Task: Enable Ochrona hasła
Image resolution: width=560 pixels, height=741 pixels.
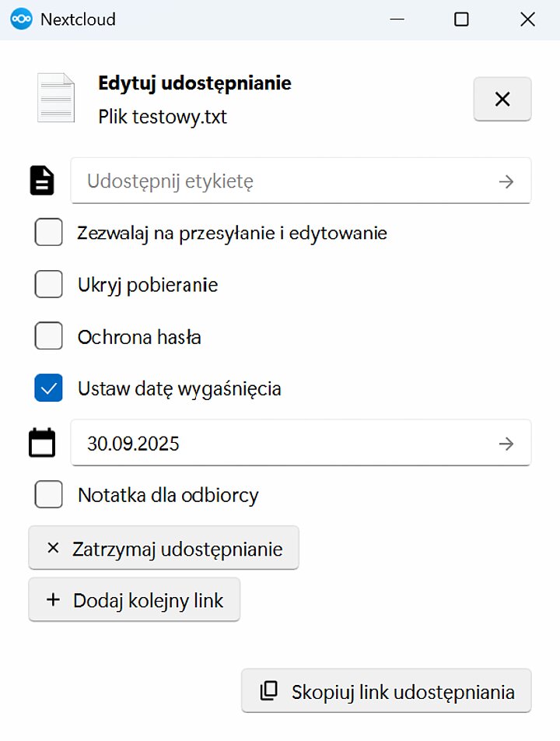Action: coord(48,336)
